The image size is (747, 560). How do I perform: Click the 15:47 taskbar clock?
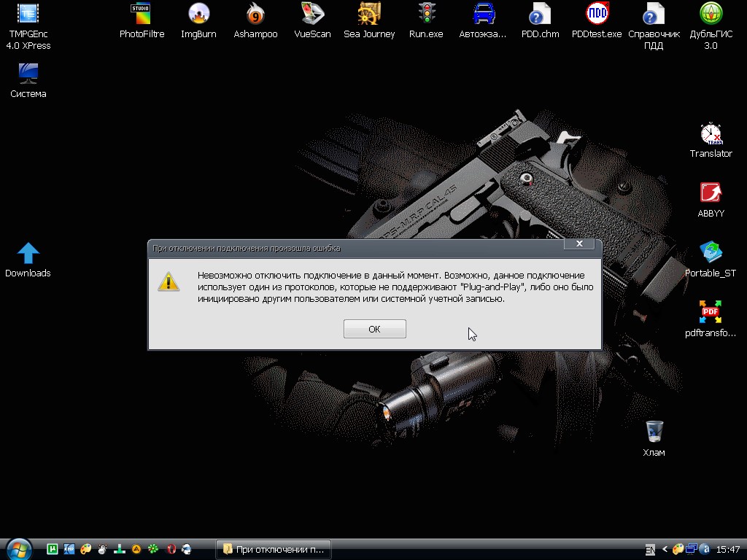tap(728, 550)
